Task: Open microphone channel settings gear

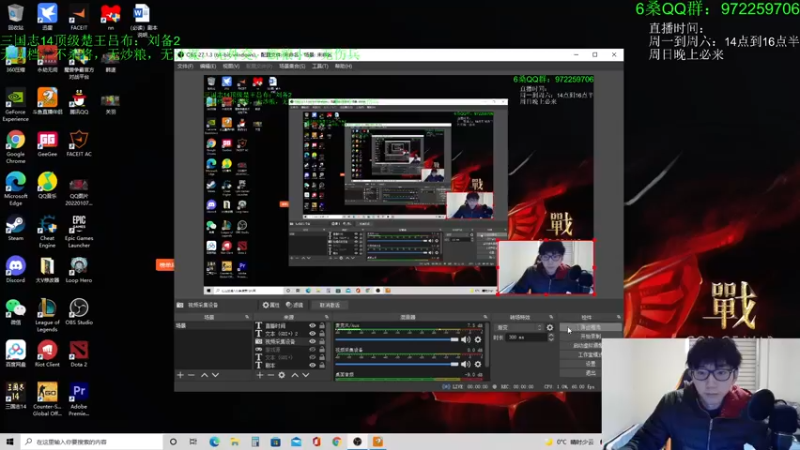Action: (x=478, y=339)
